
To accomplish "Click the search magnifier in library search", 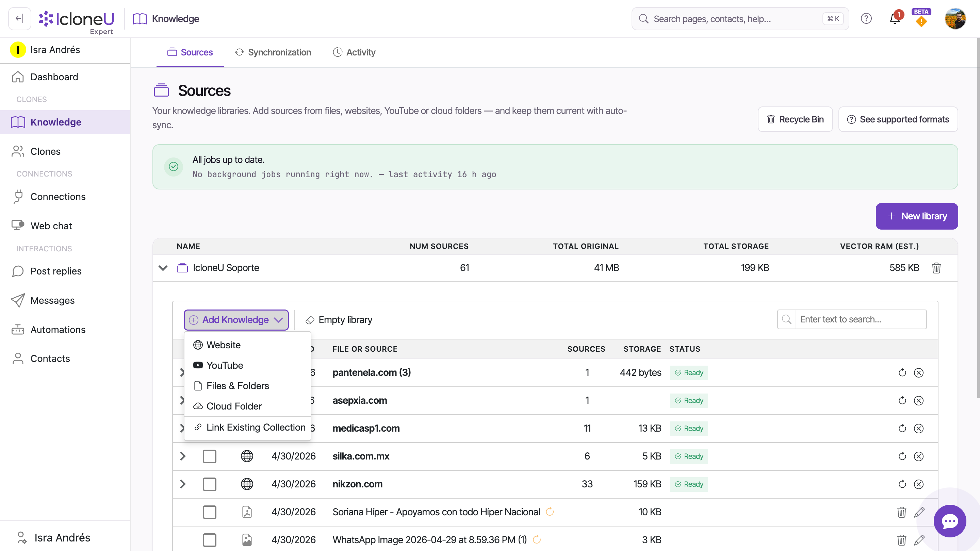I will [786, 319].
